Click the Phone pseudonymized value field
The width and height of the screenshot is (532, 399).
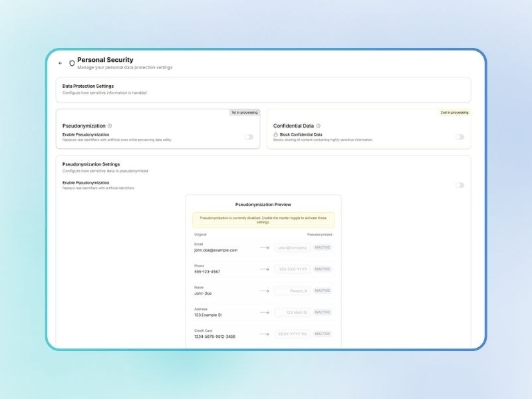coord(293,269)
